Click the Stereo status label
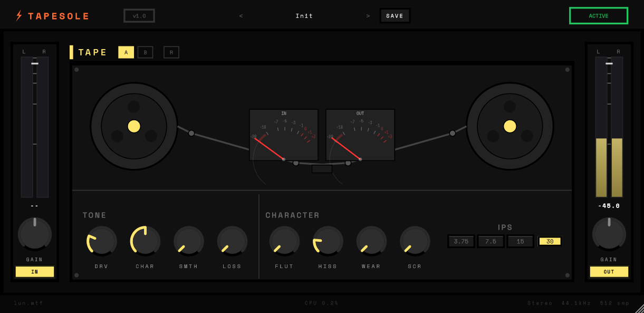 tap(540, 303)
